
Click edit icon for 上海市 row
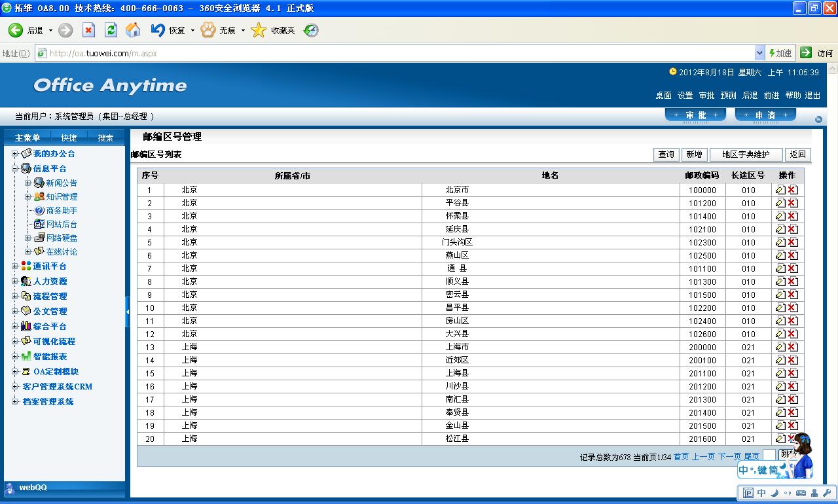(x=780, y=347)
